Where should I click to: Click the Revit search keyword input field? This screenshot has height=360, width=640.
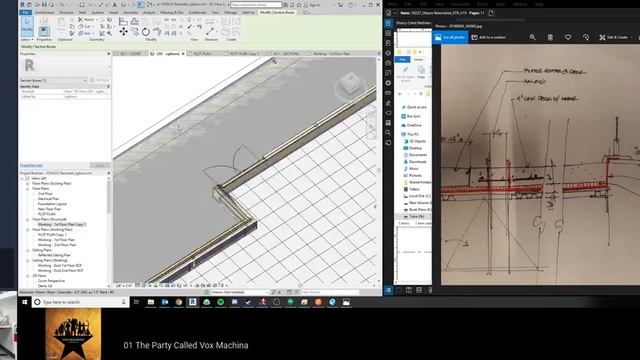[x=256, y=5]
